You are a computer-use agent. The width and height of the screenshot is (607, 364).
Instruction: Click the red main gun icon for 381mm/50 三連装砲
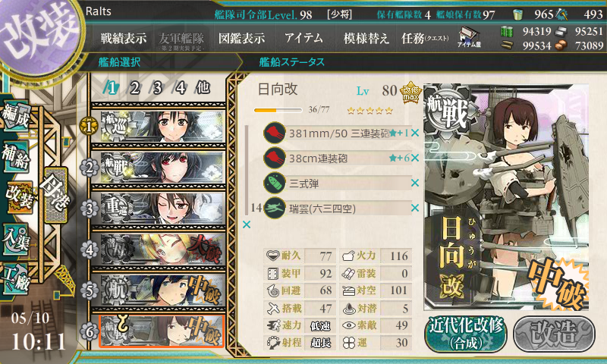point(275,133)
